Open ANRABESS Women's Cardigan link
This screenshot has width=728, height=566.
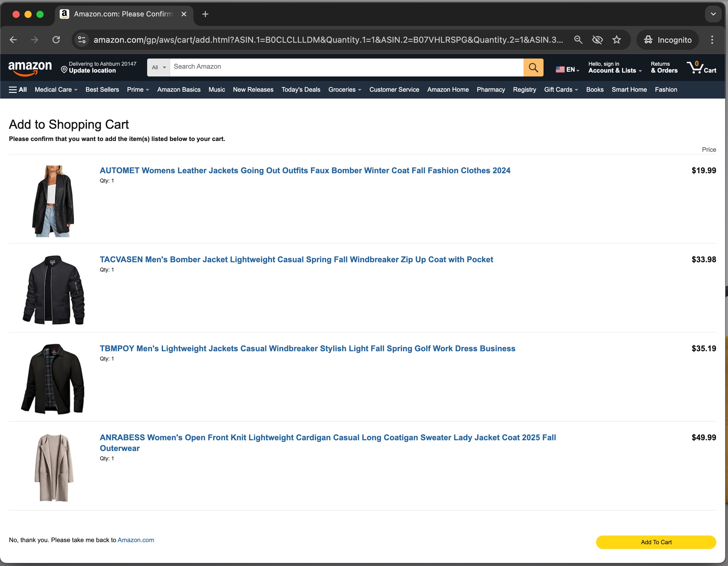click(328, 443)
